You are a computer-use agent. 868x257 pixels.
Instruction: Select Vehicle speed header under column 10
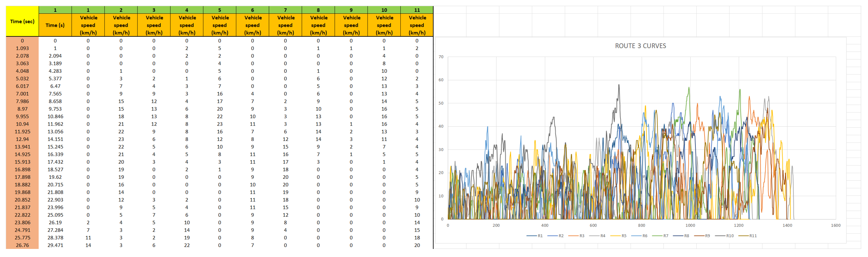(384, 25)
